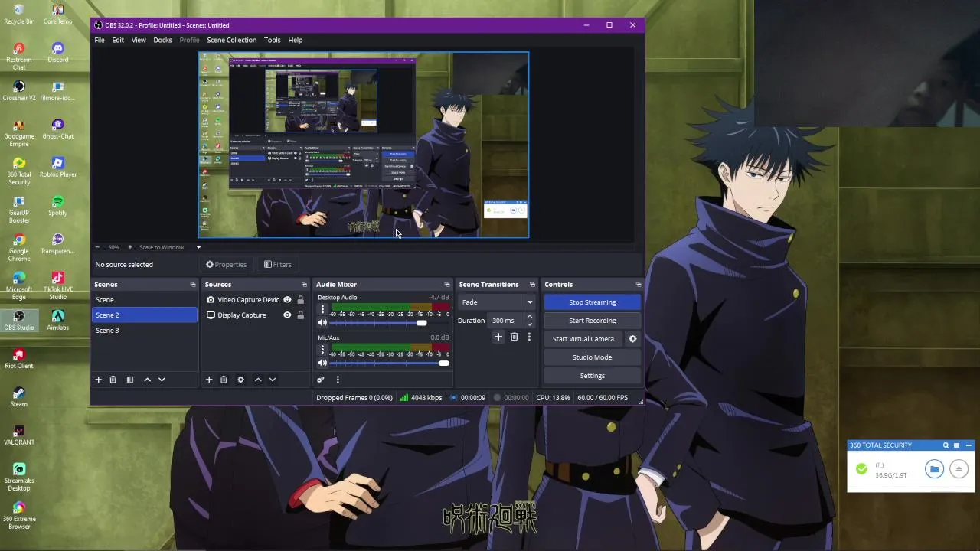The height and width of the screenshot is (551, 980).
Task: Move source down in Sources list
Action: coord(272,380)
